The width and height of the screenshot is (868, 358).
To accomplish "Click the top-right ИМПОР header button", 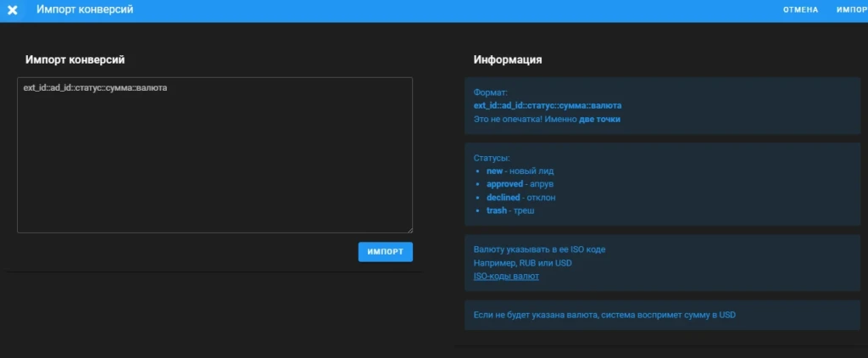I will (x=852, y=10).
